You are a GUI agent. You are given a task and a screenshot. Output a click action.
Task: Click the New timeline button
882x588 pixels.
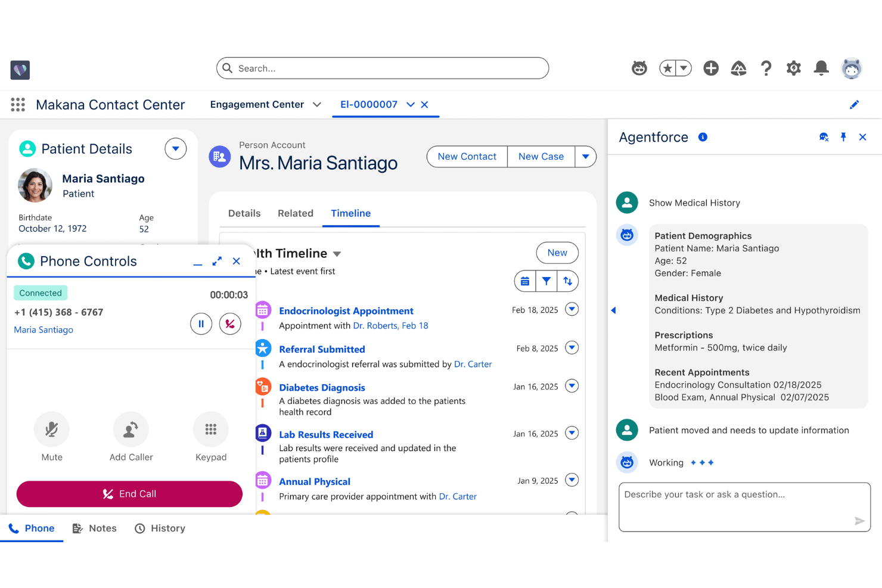tap(557, 253)
